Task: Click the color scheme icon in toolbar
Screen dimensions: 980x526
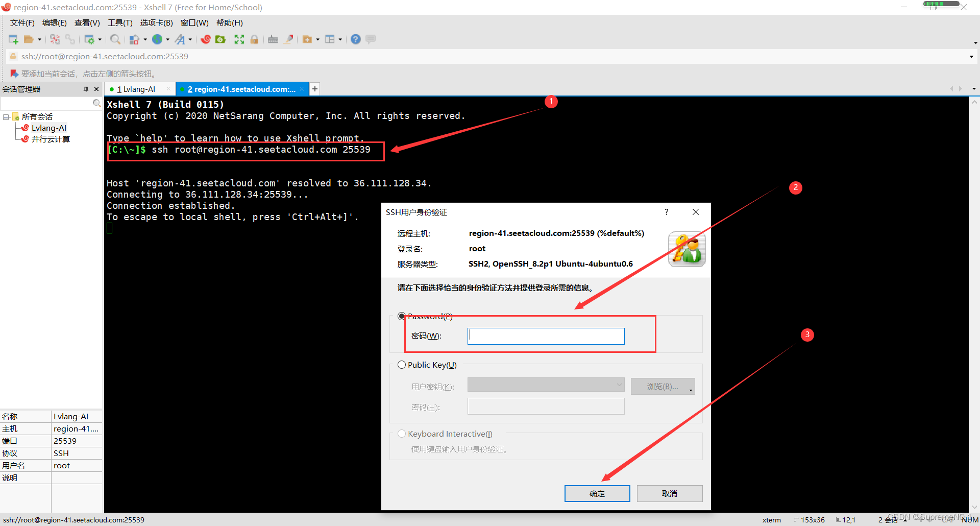Action: click(134, 39)
